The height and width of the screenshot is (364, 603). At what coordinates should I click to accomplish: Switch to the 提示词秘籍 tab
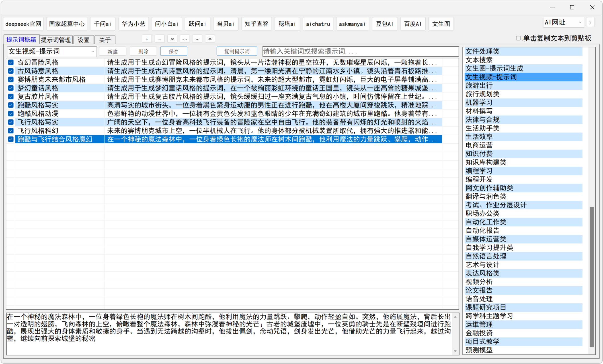(x=21, y=40)
